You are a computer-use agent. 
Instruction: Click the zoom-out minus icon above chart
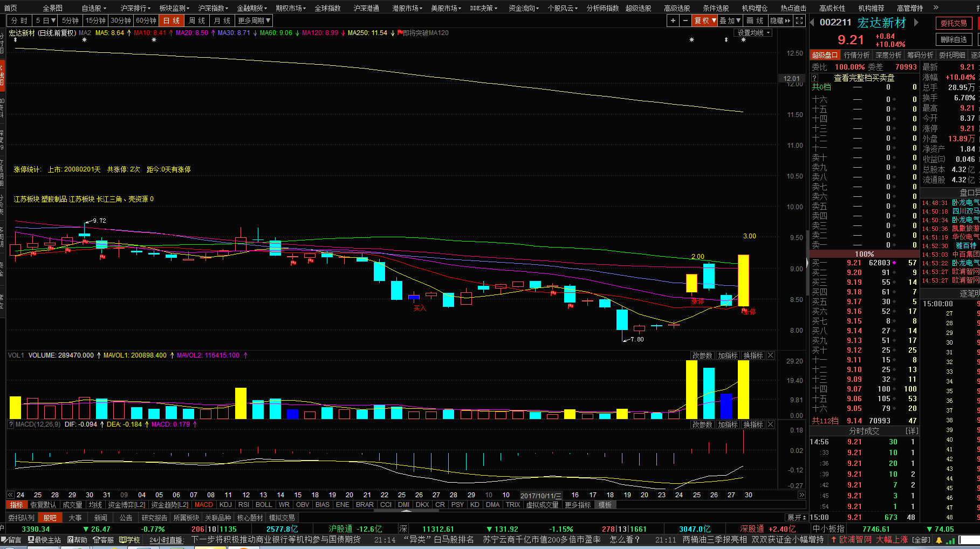click(x=685, y=20)
